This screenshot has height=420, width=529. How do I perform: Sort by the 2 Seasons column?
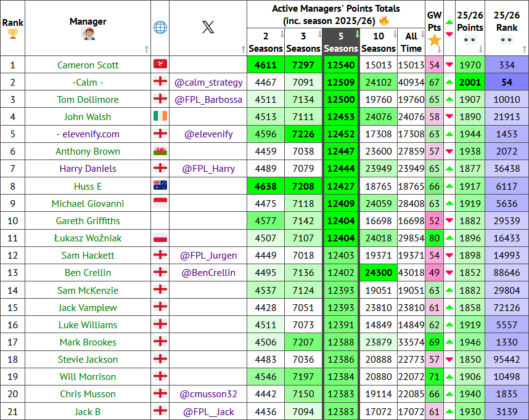pyautogui.click(x=266, y=42)
